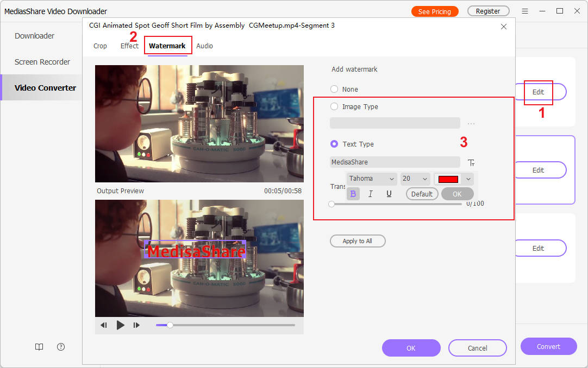
Task: Click the Register button
Action: (x=488, y=11)
